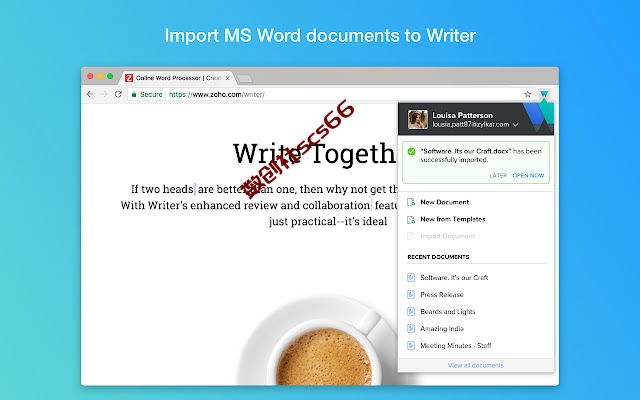The height and width of the screenshot is (400, 640).
Task: Click the New Document icon
Action: point(411,202)
